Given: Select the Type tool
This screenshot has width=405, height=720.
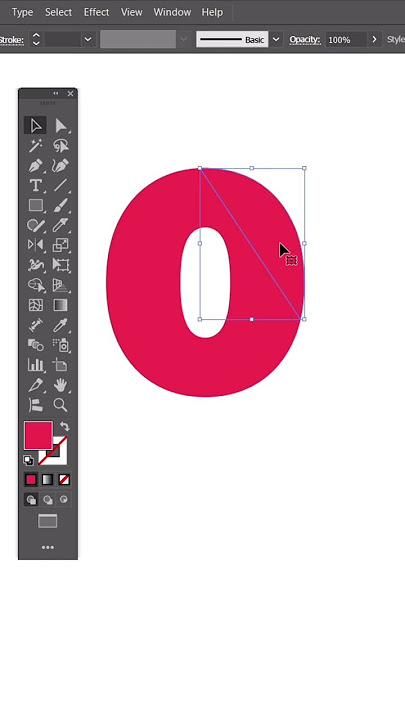Looking at the screenshot, I should [35, 186].
